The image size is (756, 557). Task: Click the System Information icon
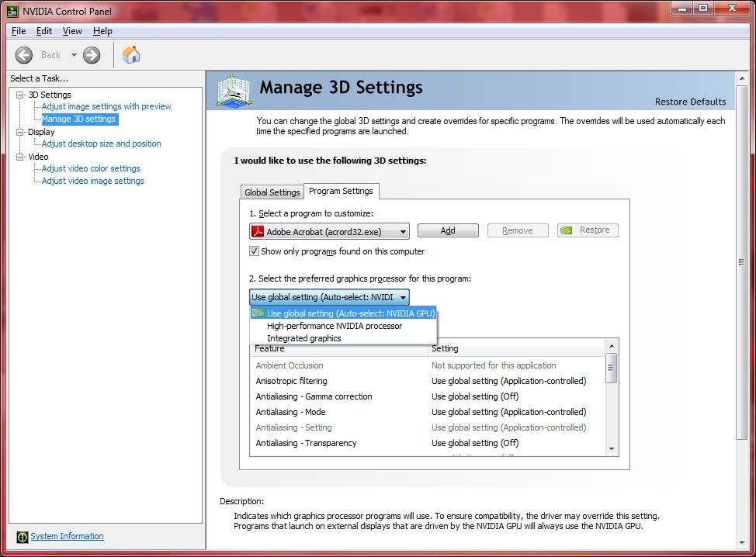(23, 536)
